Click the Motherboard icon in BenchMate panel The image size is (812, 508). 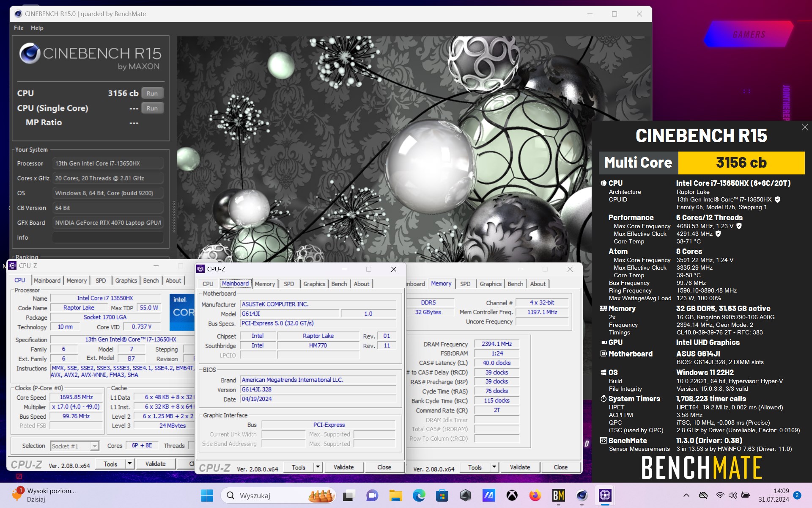click(604, 354)
